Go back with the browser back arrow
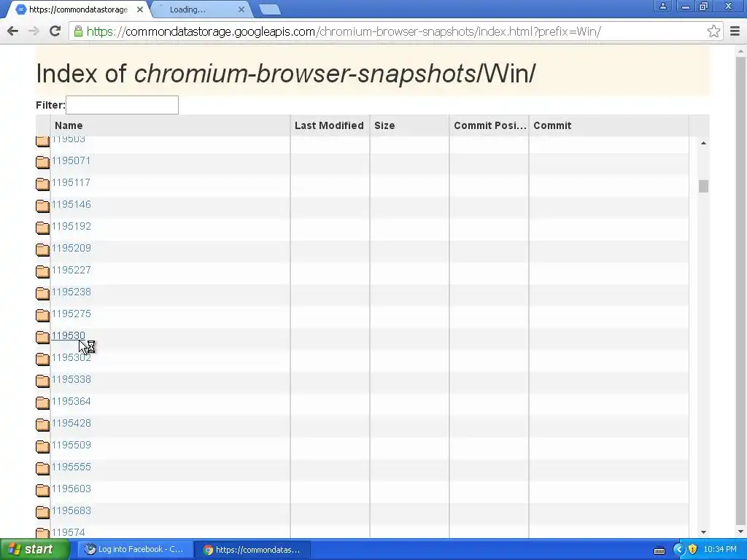 (x=13, y=31)
